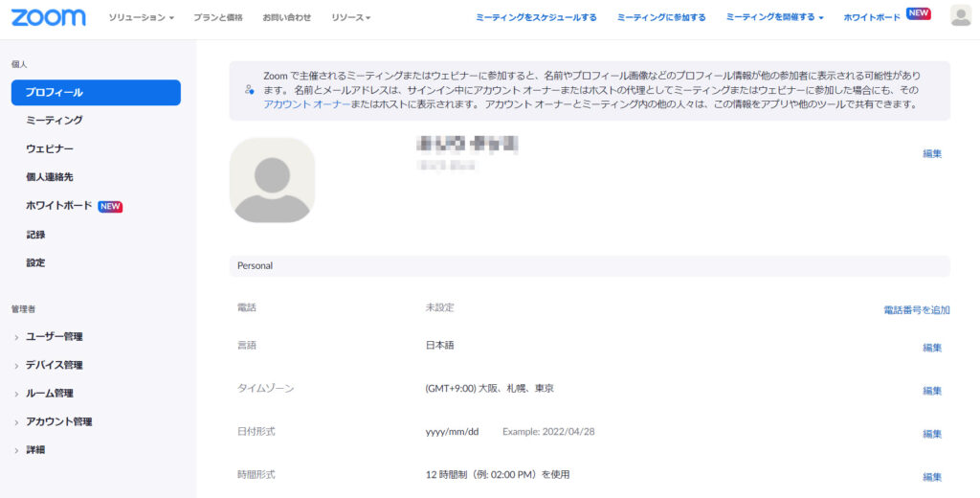This screenshot has width=980, height=498.
Task: Open the user avatar icon at top right
Action: [x=960, y=16]
